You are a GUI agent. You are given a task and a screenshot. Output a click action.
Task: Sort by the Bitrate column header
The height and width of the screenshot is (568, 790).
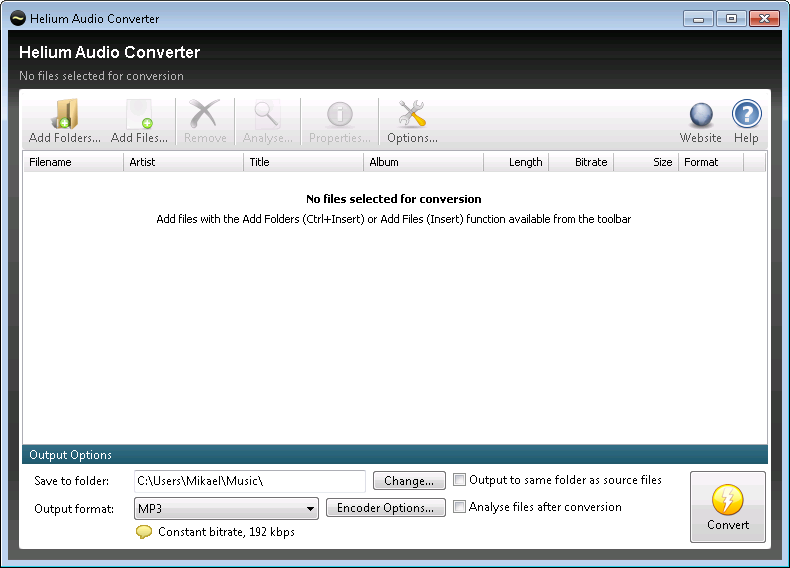(581, 162)
